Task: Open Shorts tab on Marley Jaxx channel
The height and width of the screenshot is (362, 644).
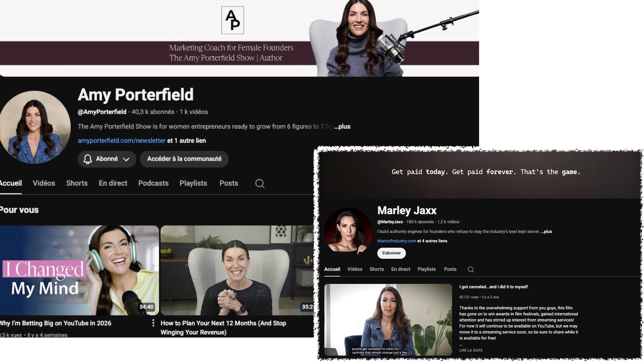Action: click(x=376, y=269)
